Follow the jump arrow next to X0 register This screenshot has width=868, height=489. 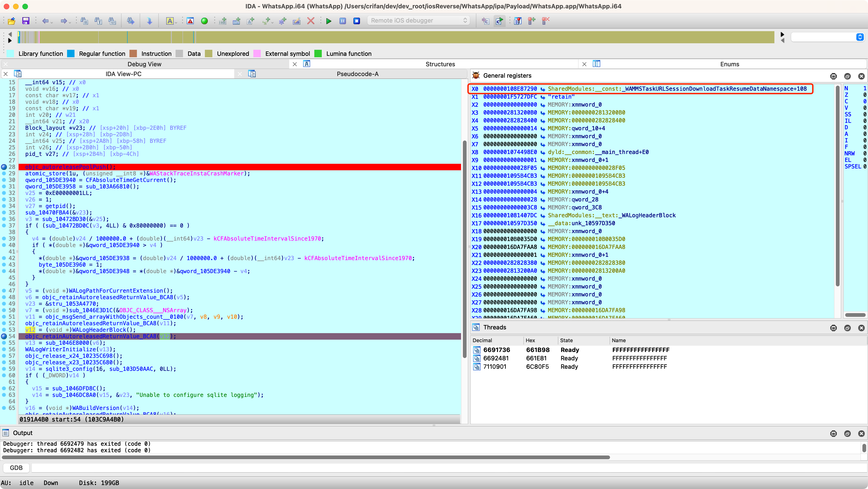click(543, 89)
